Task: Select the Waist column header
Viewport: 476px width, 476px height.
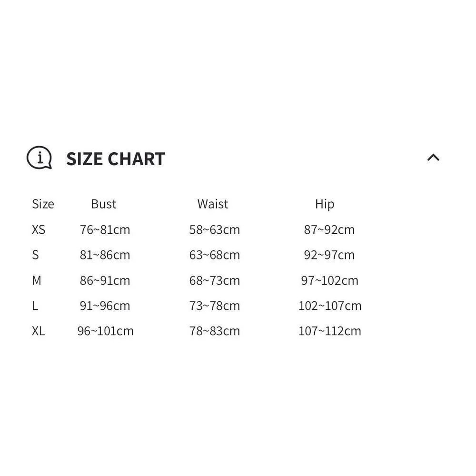Action: tap(213, 204)
